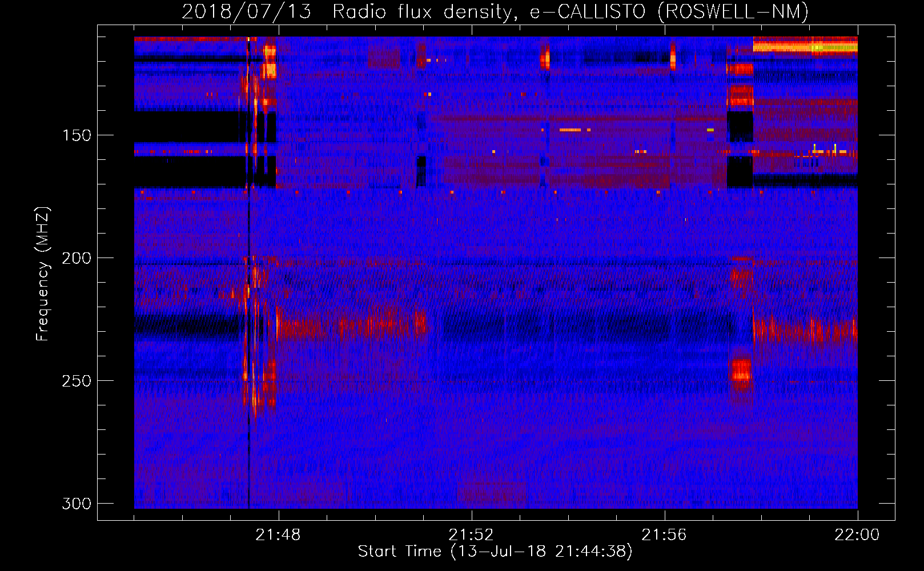
Task: Click the 150 frequency tick label
Action: point(77,135)
